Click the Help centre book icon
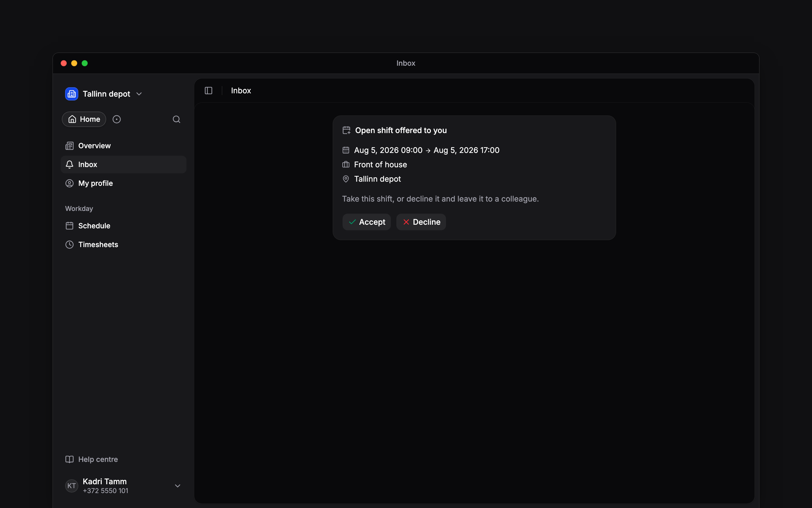 (x=70, y=459)
